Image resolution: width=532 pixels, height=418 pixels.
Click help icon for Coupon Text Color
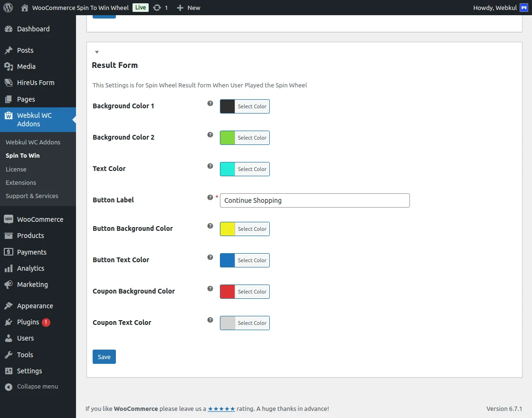pos(210,320)
